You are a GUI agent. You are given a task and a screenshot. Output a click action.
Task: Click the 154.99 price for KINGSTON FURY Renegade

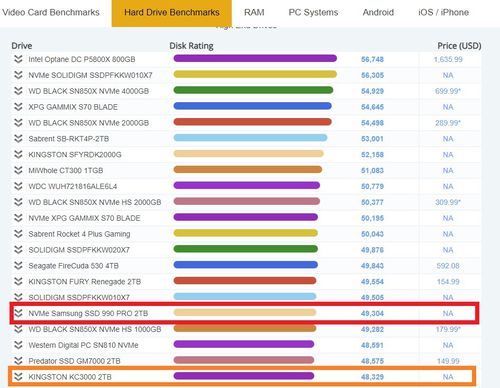(x=448, y=282)
